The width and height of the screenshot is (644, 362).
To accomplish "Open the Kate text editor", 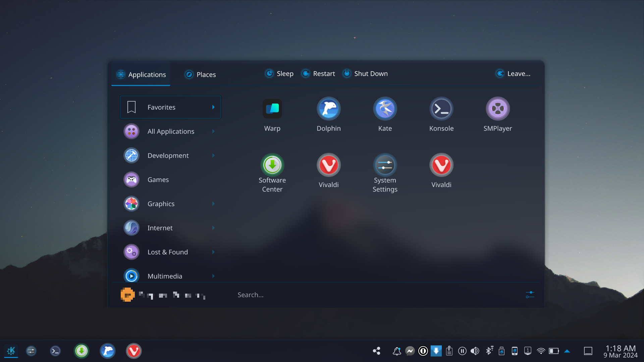I will (x=385, y=109).
